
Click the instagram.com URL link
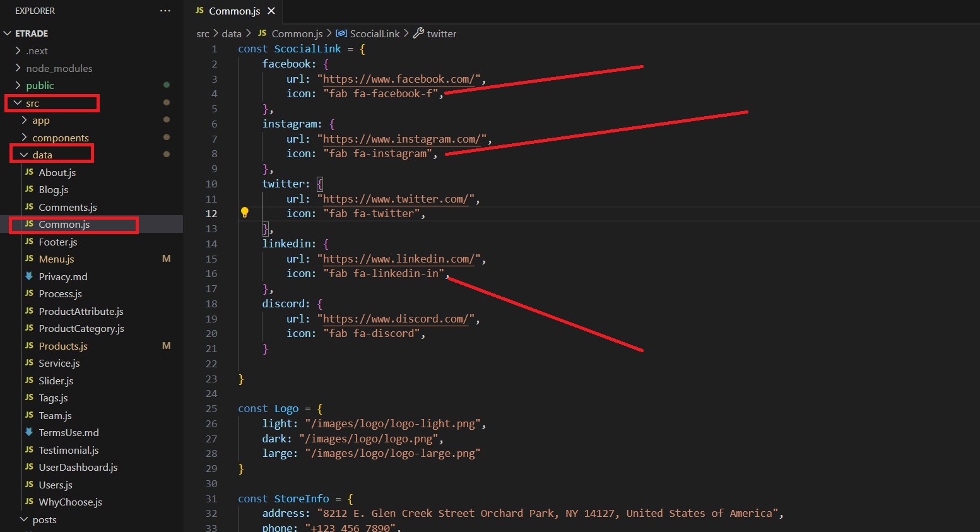pos(402,139)
